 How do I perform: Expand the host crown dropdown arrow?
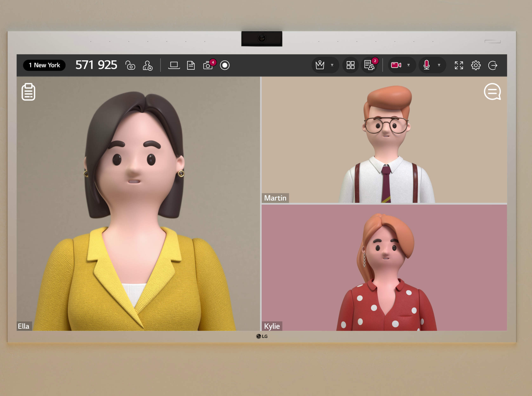pyautogui.click(x=332, y=65)
